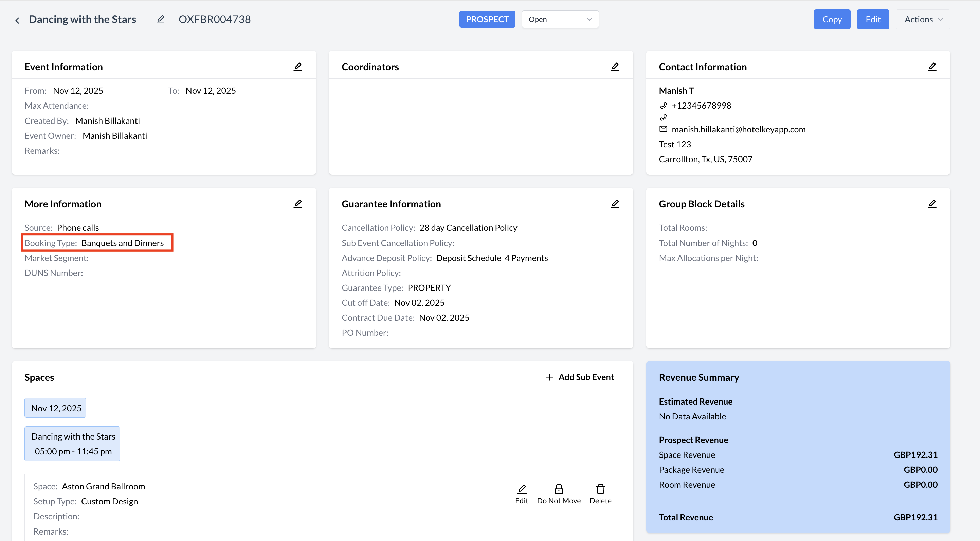Screen dimensions: 980x541
Task: Open the Open status dropdown
Action: 560,19
